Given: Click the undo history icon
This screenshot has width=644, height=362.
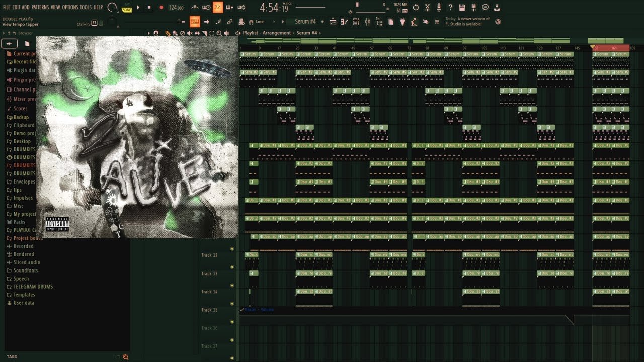Looking at the screenshot, I should pyautogui.click(x=416, y=7).
